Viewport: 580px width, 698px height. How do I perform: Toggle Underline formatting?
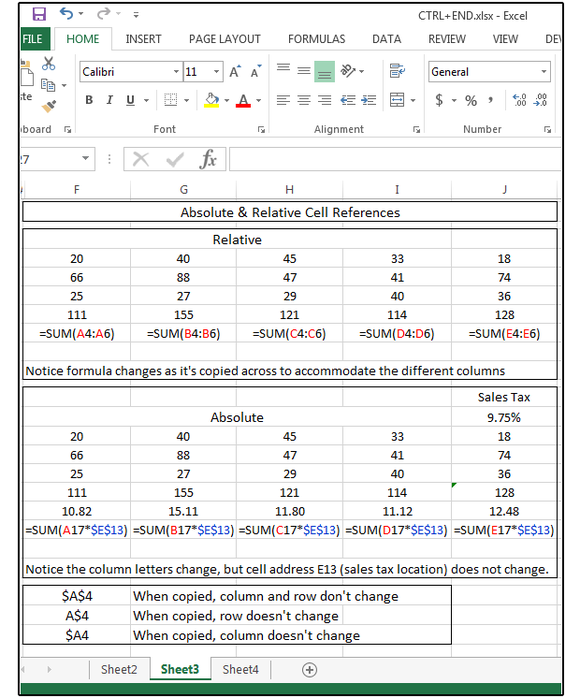click(x=130, y=100)
